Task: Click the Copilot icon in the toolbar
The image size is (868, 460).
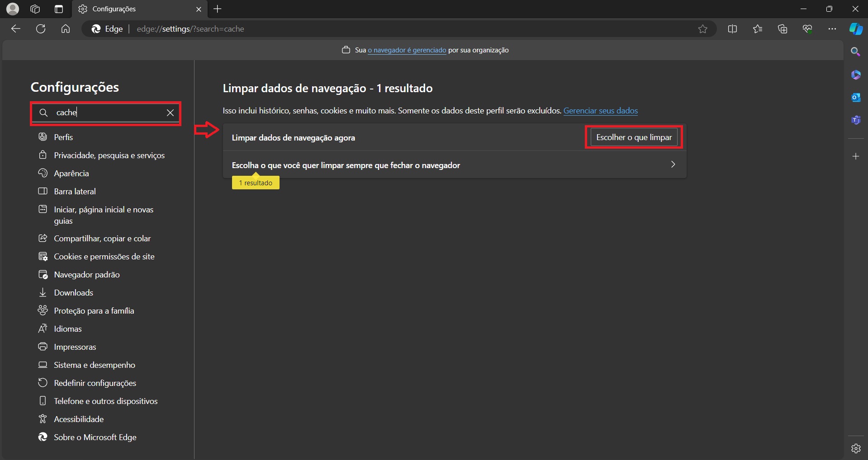Action: click(855, 29)
